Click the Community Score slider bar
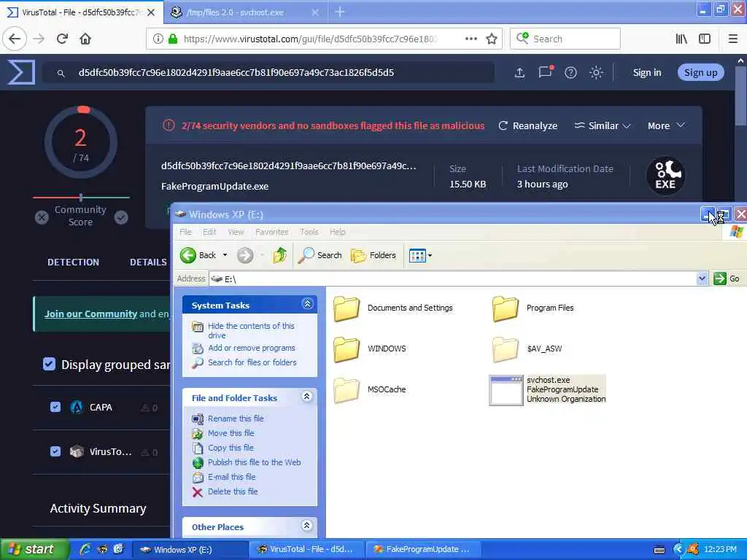The image size is (747, 560). pos(81,197)
